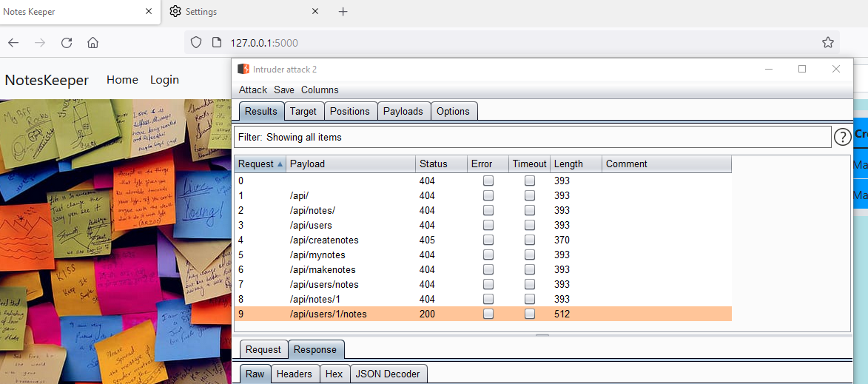868x384 pixels.
Task: Click the shield tracking protection icon
Action: (195, 43)
